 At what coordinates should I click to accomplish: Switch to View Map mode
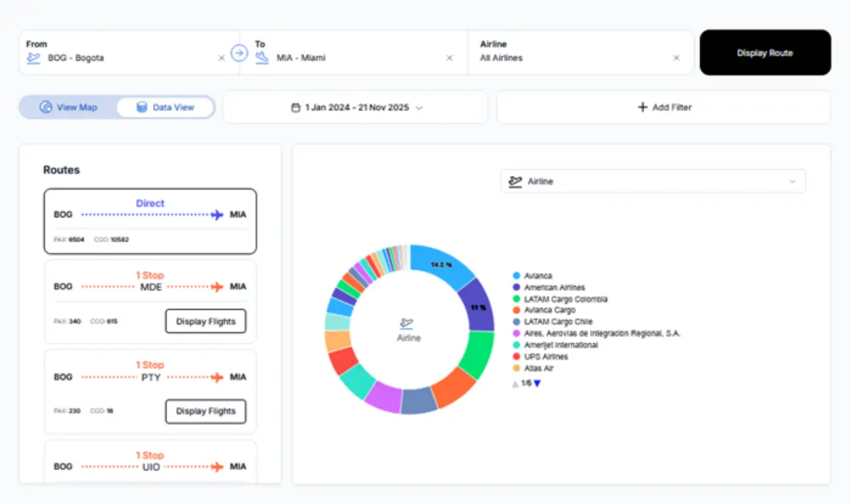[69, 107]
